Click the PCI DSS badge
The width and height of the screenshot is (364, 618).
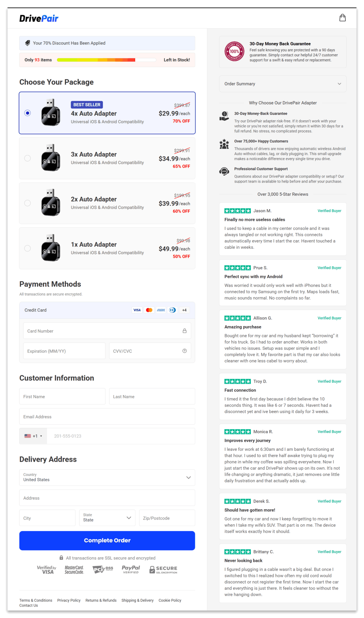coord(103,570)
